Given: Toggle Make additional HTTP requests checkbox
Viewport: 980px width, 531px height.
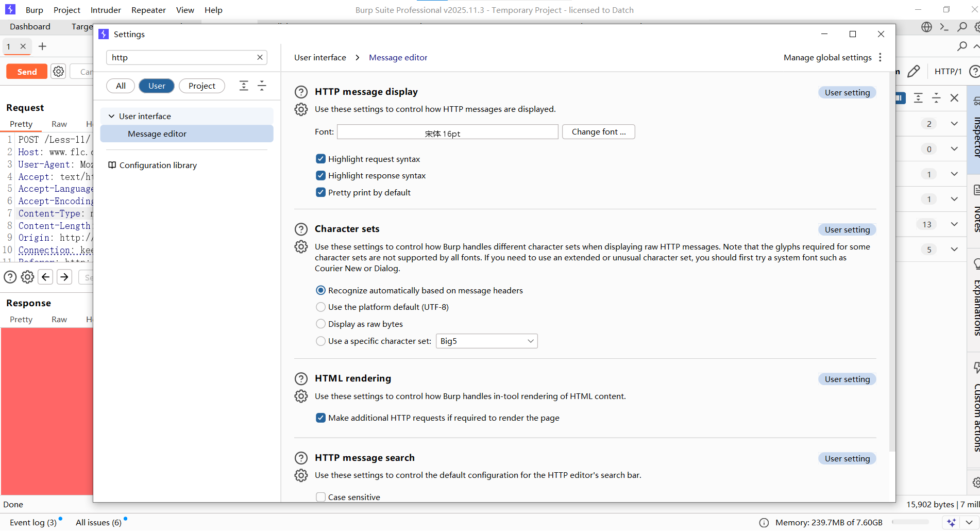Looking at the screenshot, I should [320, 418].
